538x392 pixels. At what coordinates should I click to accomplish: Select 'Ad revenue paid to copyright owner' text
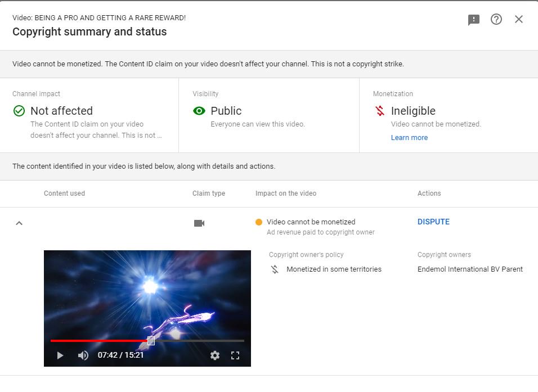[320, 232]
